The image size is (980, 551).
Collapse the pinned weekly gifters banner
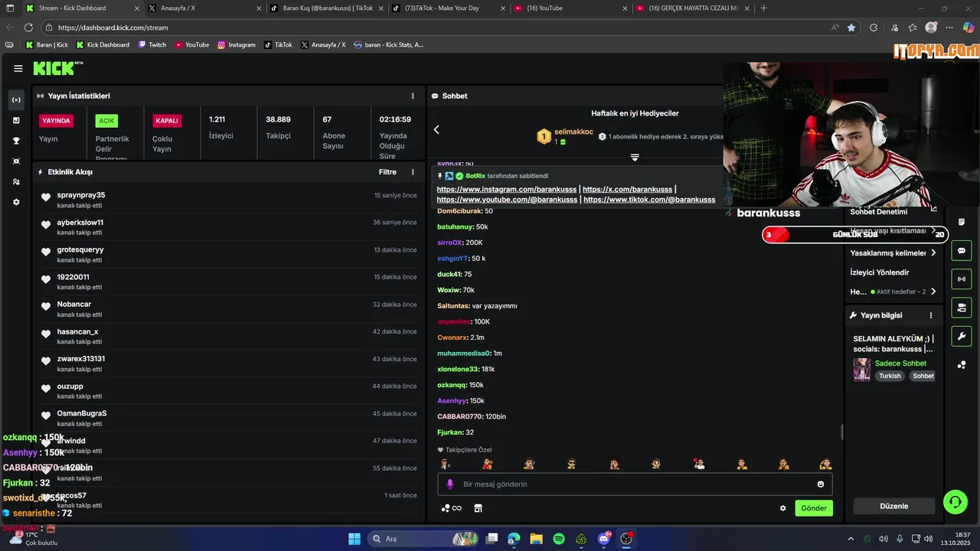click(x=635, y=158)
